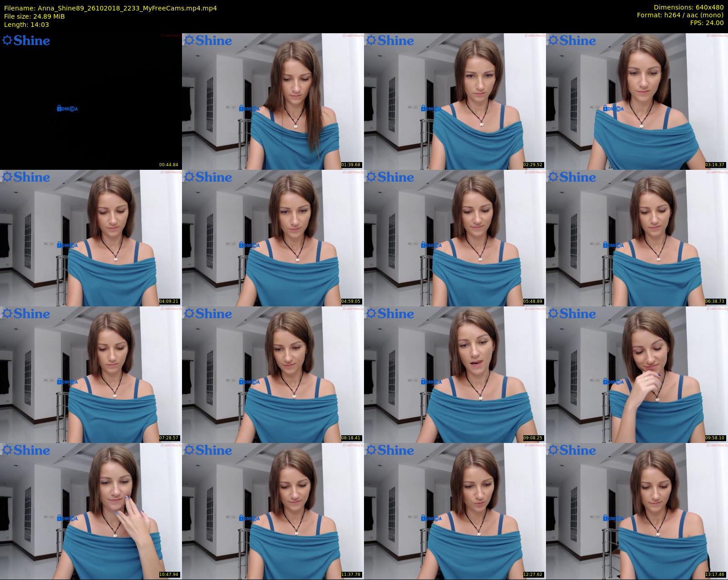
Task: Choose the thumbnail at 12:27.62
Action: [x=455, y=511]
